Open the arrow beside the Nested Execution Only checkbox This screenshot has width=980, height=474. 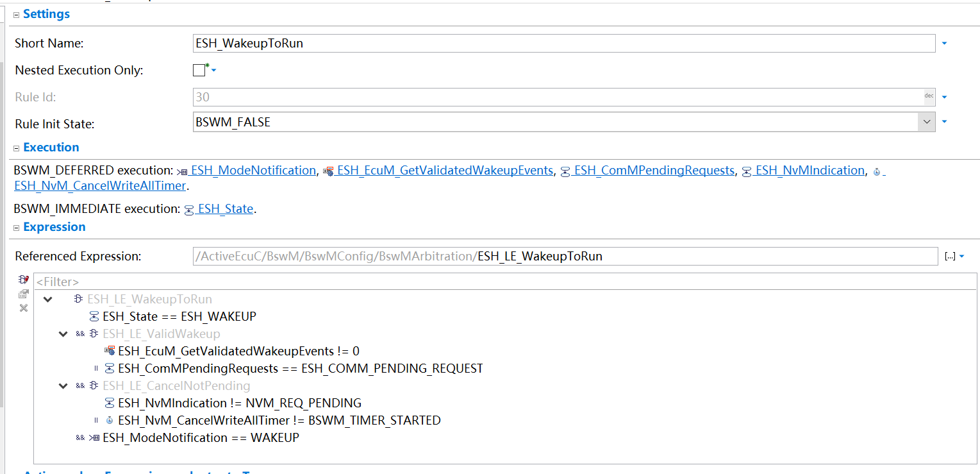pos(213,71)
